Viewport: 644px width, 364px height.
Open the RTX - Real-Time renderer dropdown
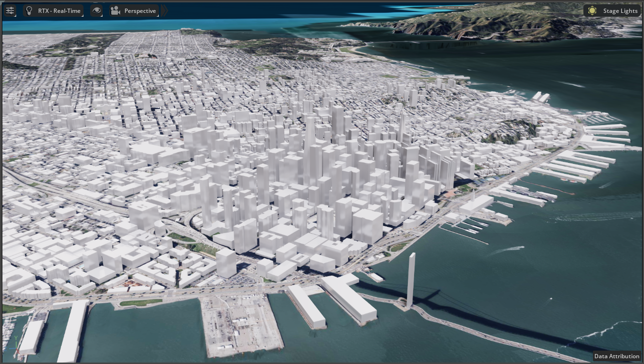pos(52,11)
